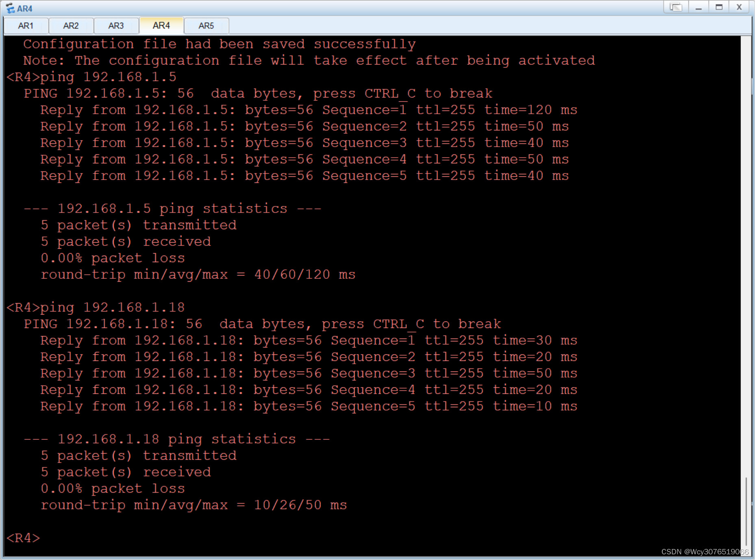Click the '<R4>ping 192.168.1.18' command line
Viewport: 755px width, 560px height.
pyautogui.click(x=95, y=308)
